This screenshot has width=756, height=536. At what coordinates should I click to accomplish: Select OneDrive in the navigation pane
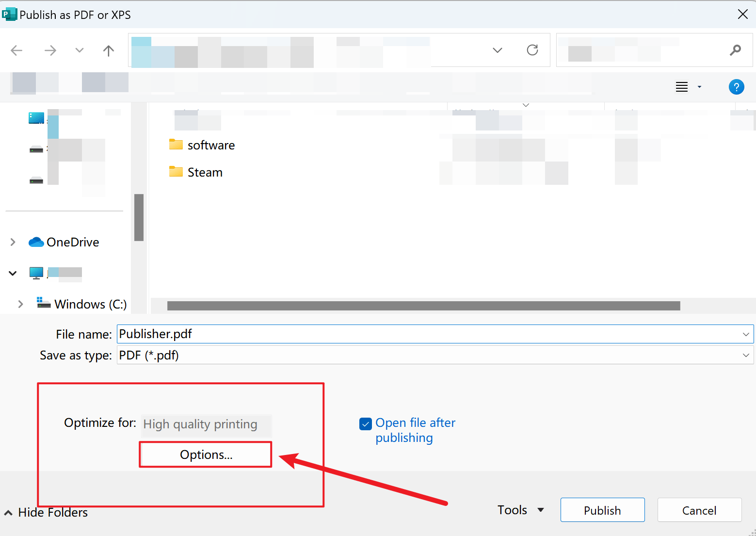coord(73,242)
